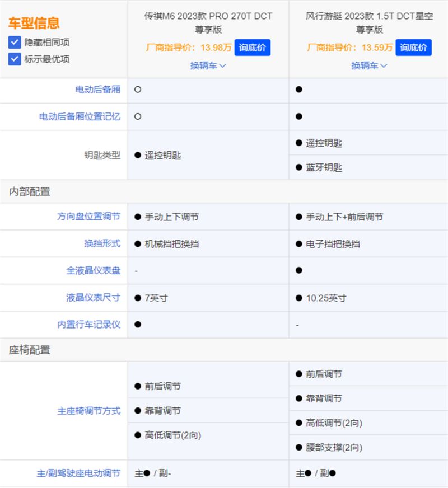Open the 电动后备厢 parameter link
448x488 pixels.
click(x=98, y=90)
